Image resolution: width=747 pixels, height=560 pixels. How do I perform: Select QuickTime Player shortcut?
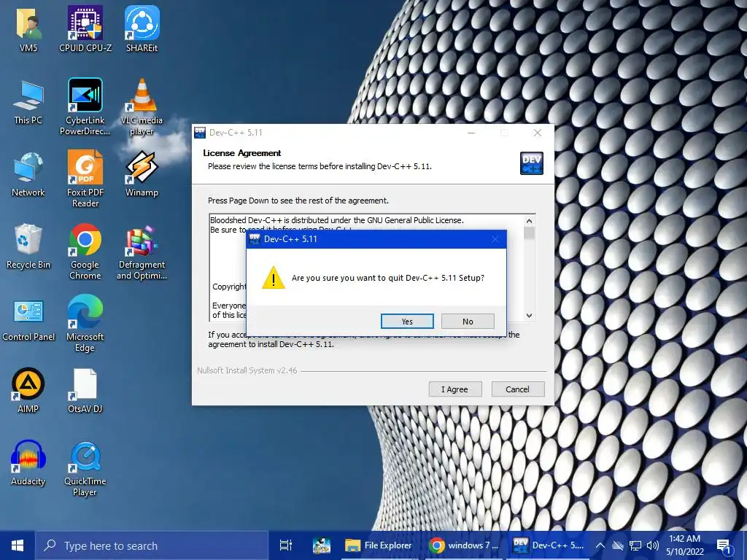pyautogui.click(x=85, y=469)
